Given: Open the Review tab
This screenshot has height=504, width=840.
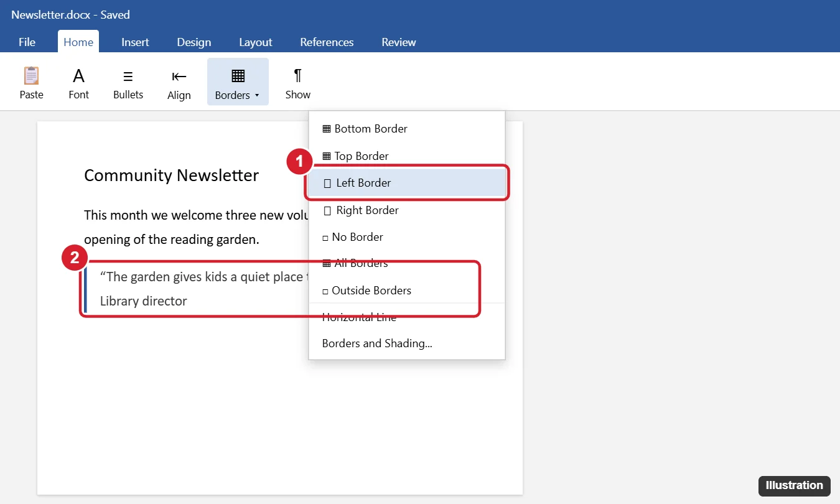Looking at the screenshot, I should pyautogui.click(x=399, y=42).
